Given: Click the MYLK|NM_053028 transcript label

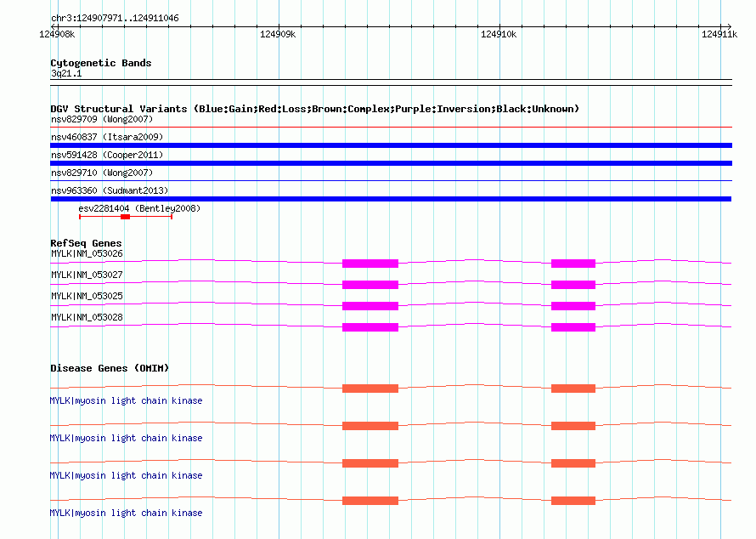Looking at the screenshot, I should [87, 317].
